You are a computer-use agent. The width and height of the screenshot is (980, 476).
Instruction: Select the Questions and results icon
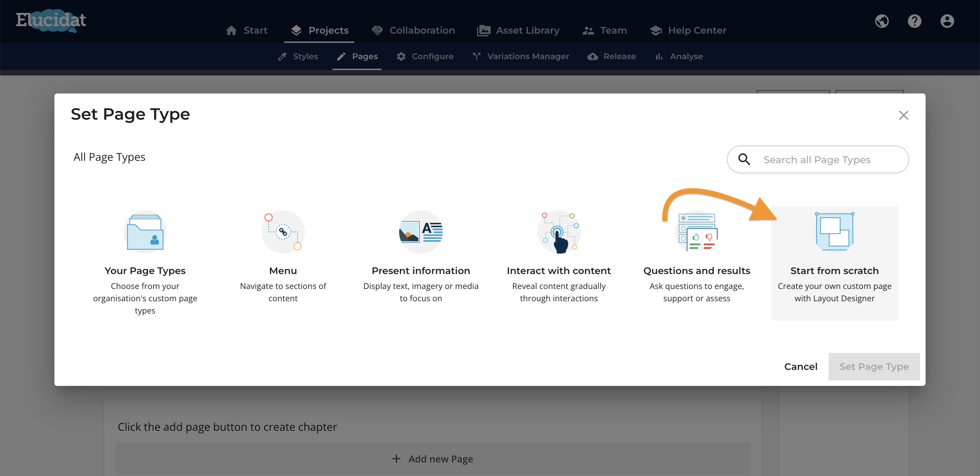point(697,232)
